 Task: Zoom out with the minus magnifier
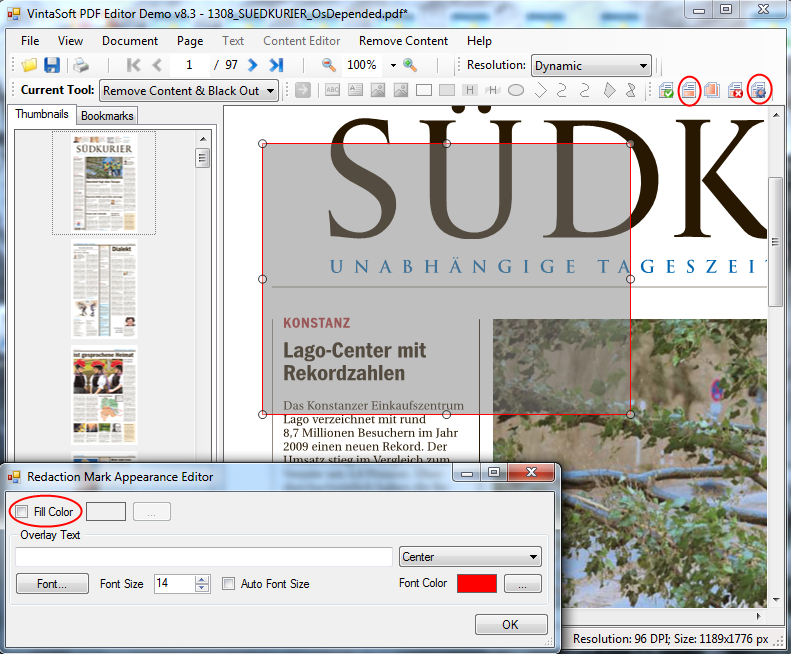[328, 65]
